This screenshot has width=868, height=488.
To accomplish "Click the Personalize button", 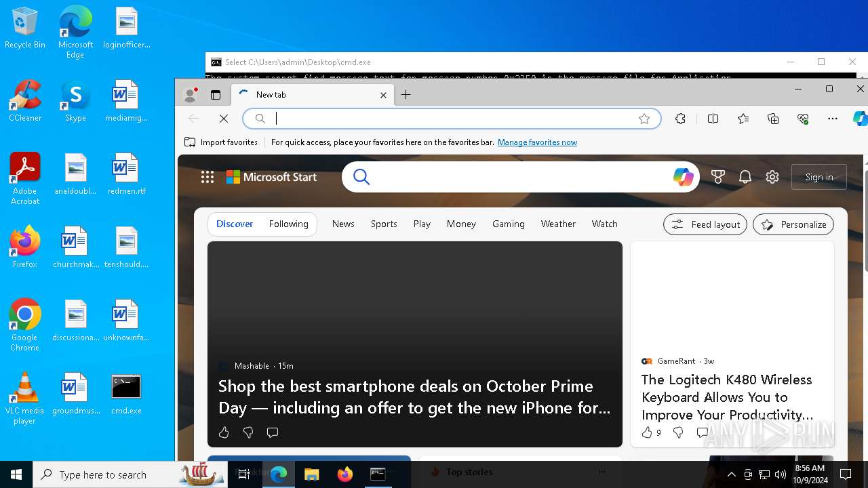I will (x=793, y=224).
